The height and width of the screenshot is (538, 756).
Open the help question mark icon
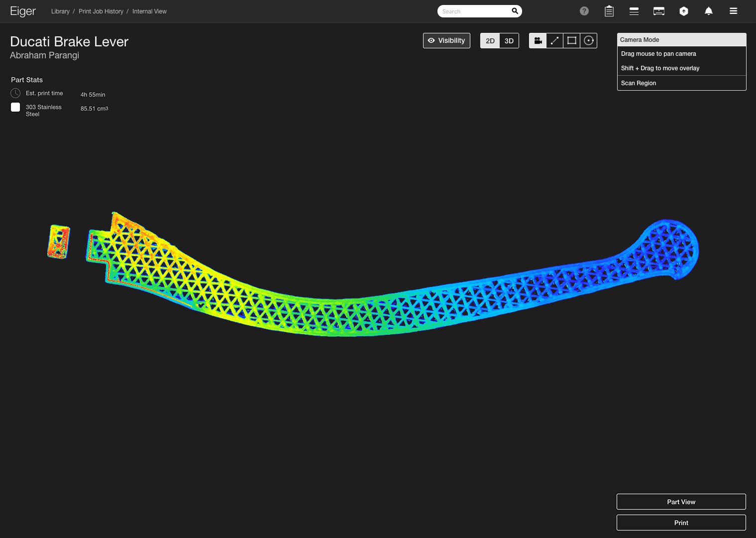pyautogui.click(x=584, y=11)
